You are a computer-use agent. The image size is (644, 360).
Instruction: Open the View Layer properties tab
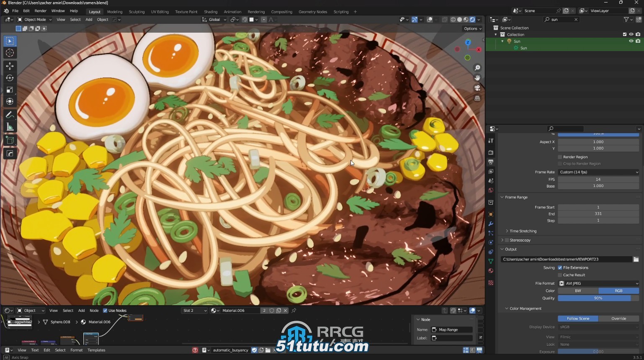click(491, 171)
